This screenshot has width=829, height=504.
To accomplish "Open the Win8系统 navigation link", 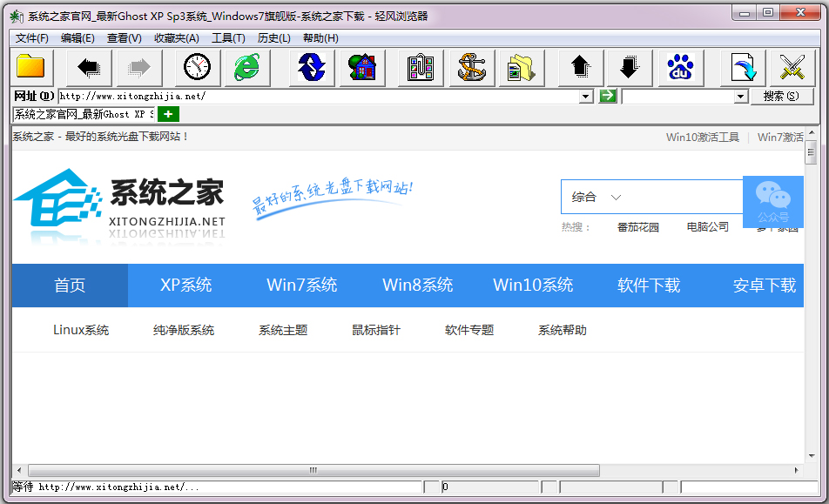I will 418,286.
